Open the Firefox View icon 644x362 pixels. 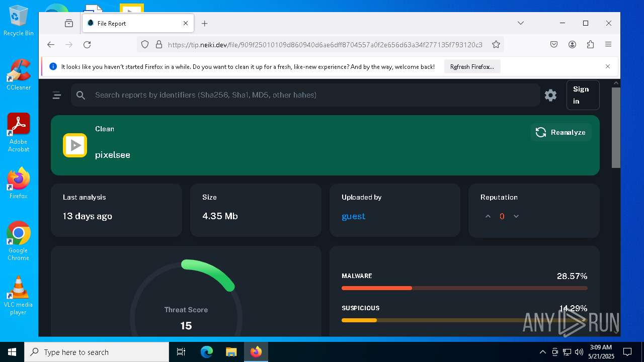(69, 23)
